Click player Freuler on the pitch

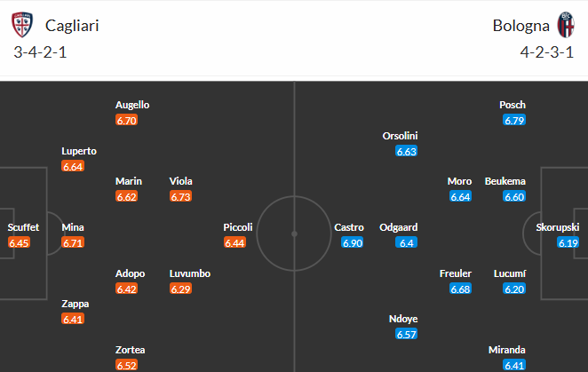click(x=456, y=273)
